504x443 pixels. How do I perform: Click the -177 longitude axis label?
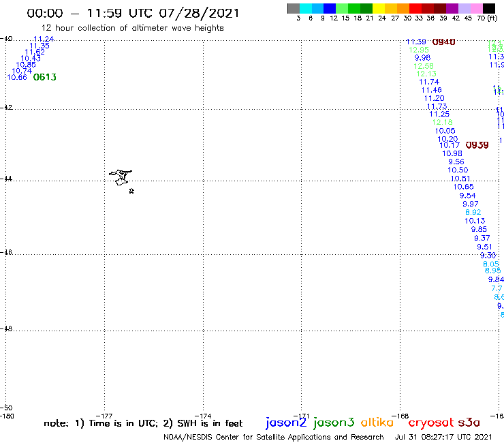click(104, 416)
